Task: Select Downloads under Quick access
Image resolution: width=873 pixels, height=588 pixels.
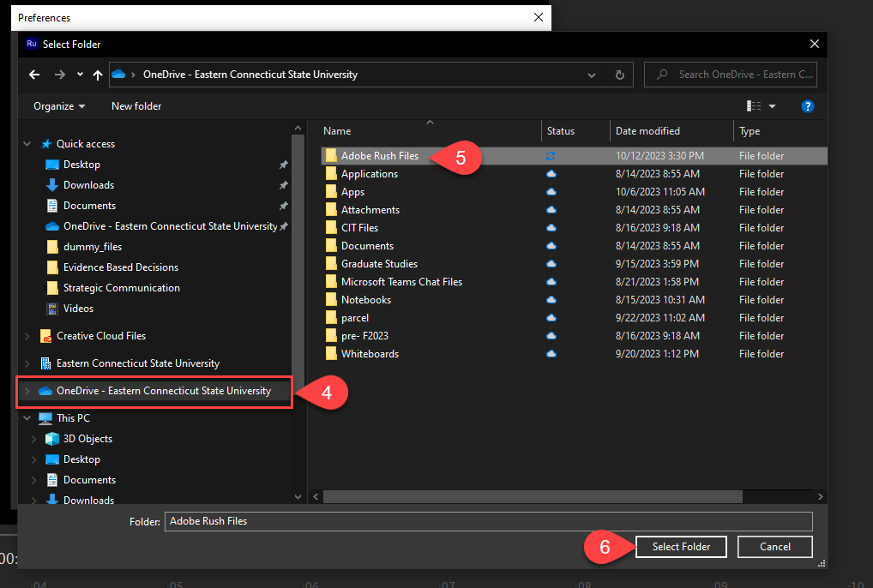Action: click(x=88, y=185)
